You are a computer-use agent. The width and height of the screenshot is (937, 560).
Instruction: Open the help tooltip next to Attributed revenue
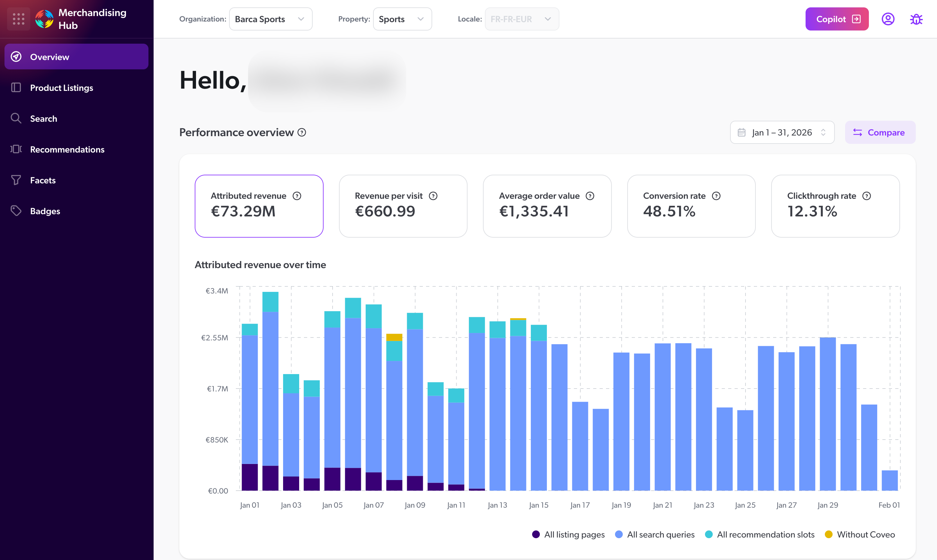pos(297,196)
